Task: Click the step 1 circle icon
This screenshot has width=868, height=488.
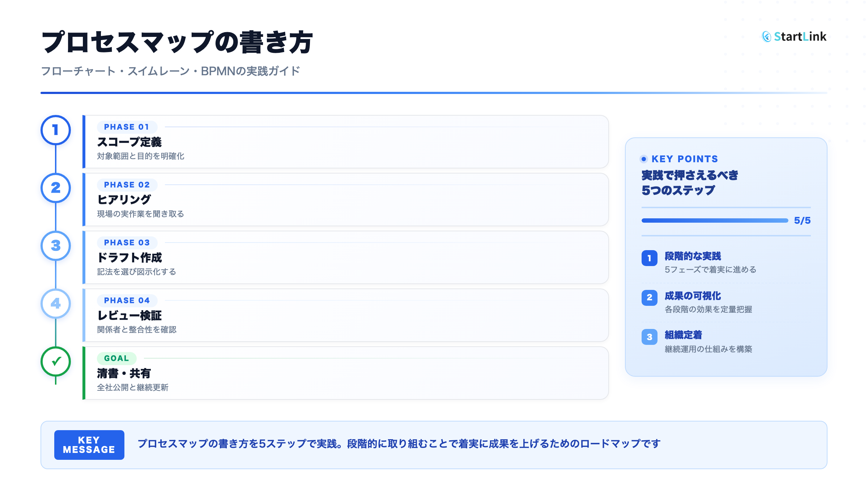Action: (x=55, y=130)
